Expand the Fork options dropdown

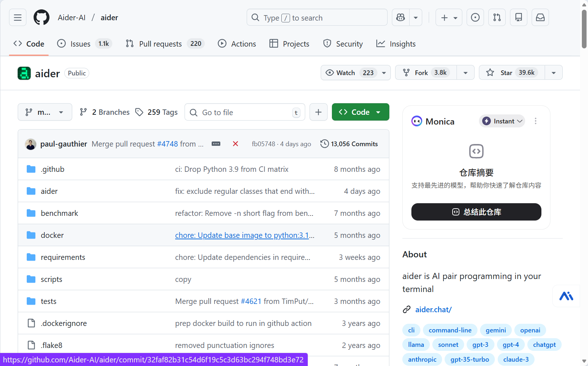pos(466,73)
